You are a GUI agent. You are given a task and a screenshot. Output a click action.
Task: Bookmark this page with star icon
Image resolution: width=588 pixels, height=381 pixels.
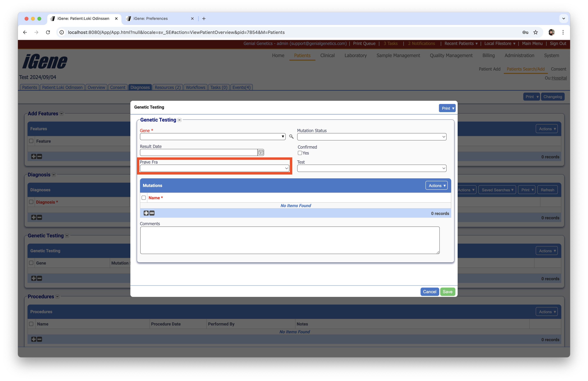click(x=535, y=32)
